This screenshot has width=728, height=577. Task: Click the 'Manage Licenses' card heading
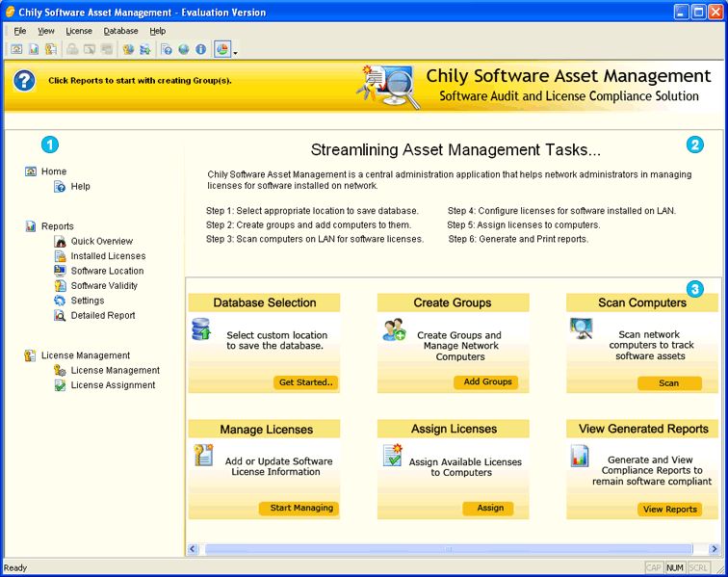pos(267,430)
